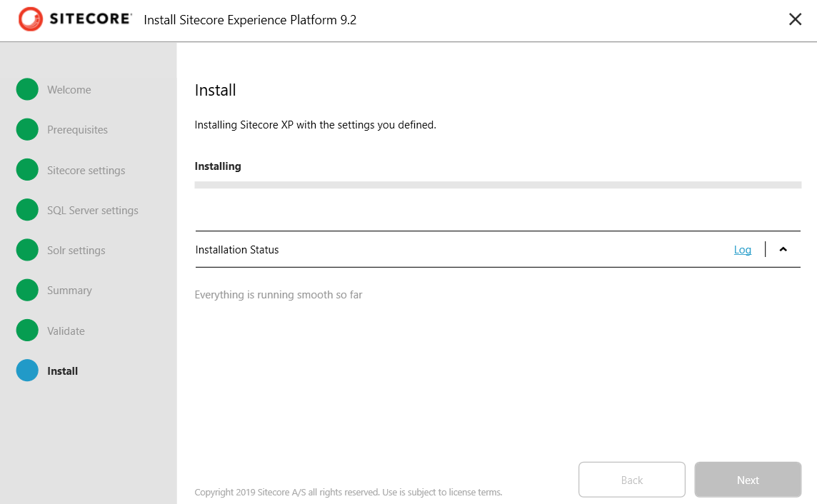817x504 pixels.
Task: Select the blue Install step circle
Action: click(27, 371)
